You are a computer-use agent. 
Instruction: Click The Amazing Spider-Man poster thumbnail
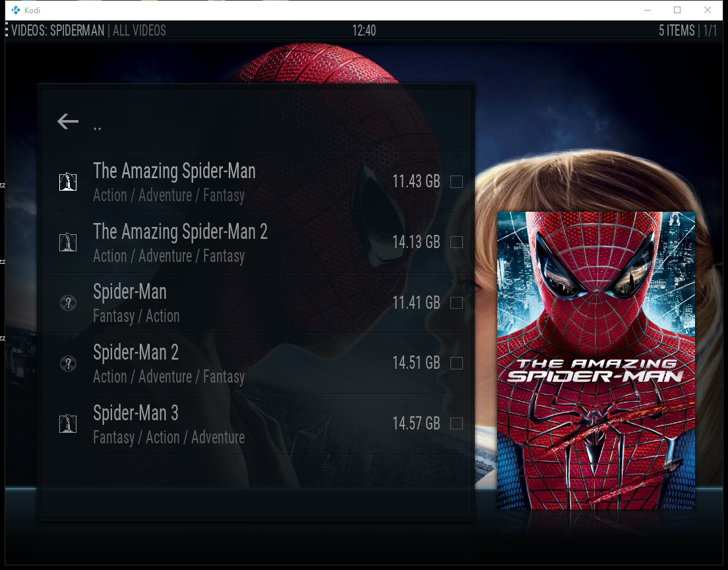(x=596, y=360)
